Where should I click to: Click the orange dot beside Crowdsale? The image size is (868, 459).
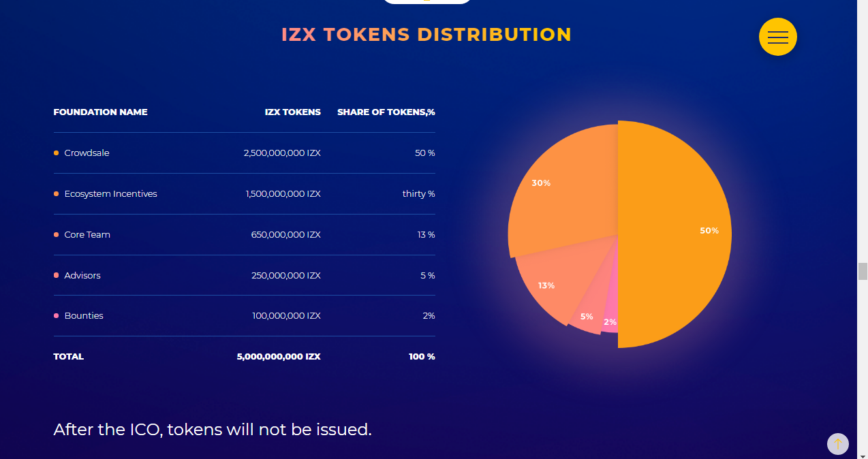pos(55,153)
